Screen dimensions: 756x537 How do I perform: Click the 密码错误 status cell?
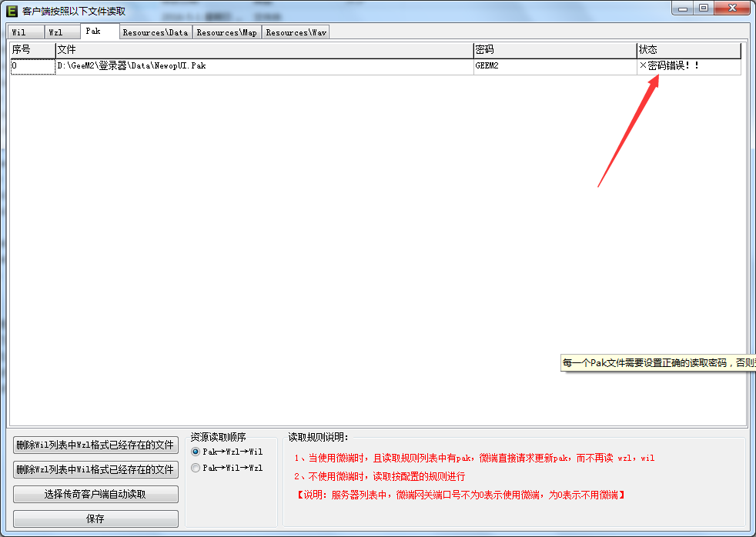tap(689, 66)
